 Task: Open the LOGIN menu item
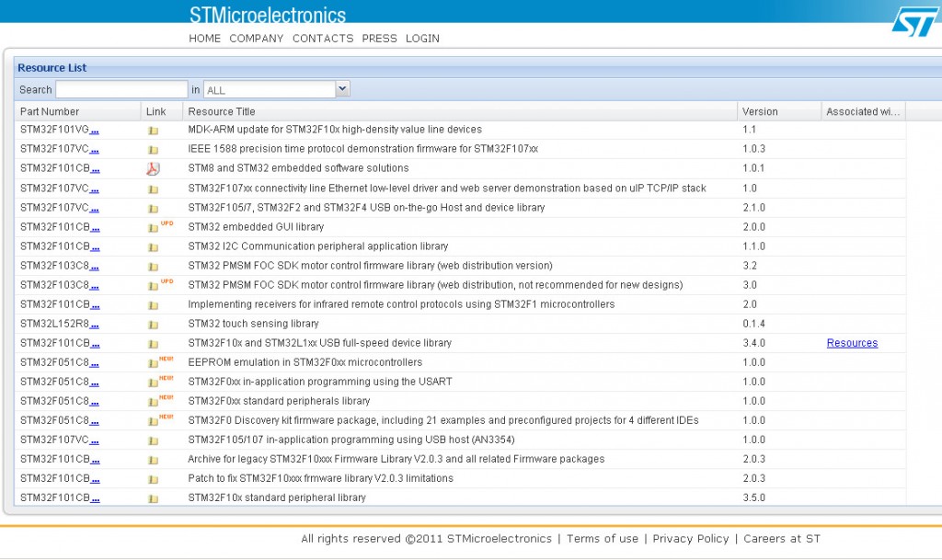pyautogui.click(x=422, y=39)
